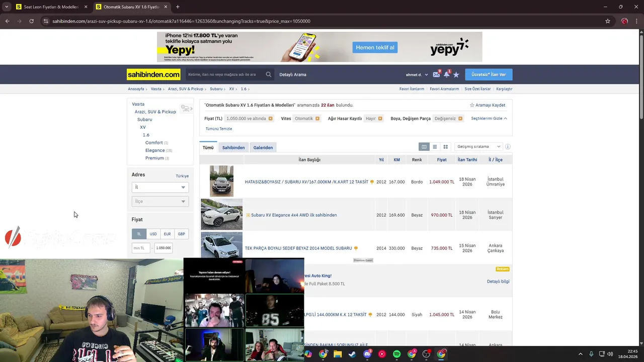Click the max price field showing 1.050.000
The image size is (644, 362).
pyautogui.click(x=164, y=248)
